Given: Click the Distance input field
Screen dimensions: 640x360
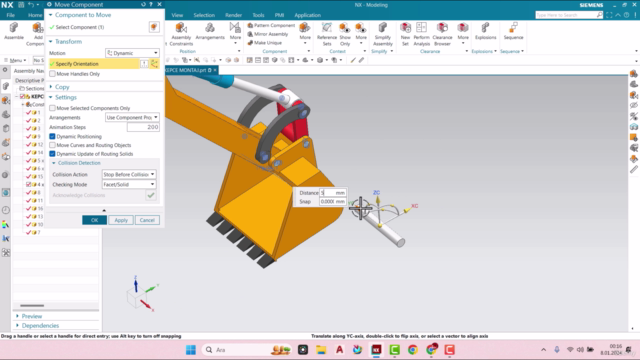Looking at the screenshot, I should (x=333, y=193).
